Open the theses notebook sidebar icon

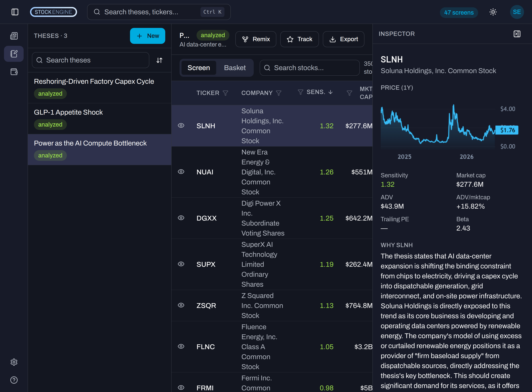tap(14, 54)
